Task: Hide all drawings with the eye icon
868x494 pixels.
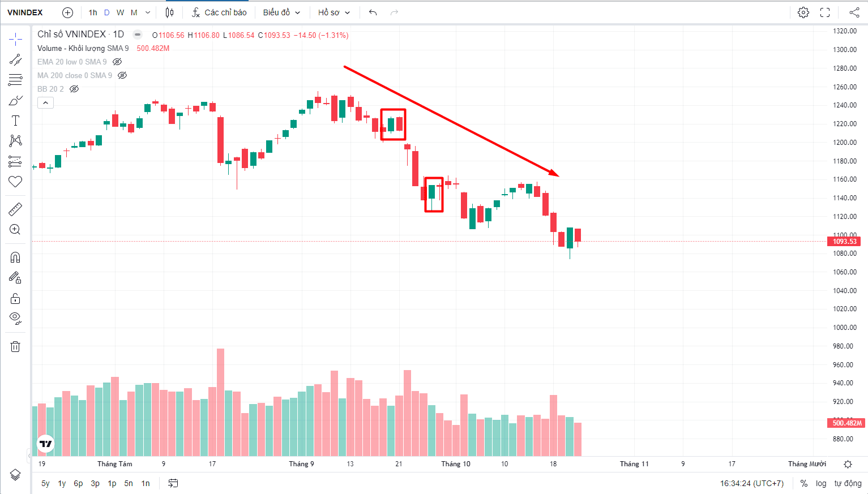Action: point(15,318)
